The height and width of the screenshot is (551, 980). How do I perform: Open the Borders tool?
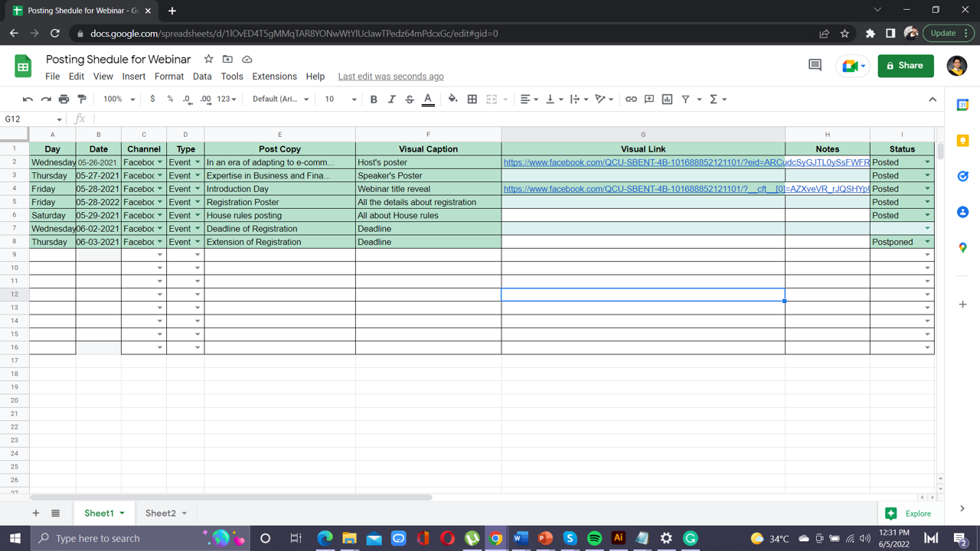(x=472, y=99)
